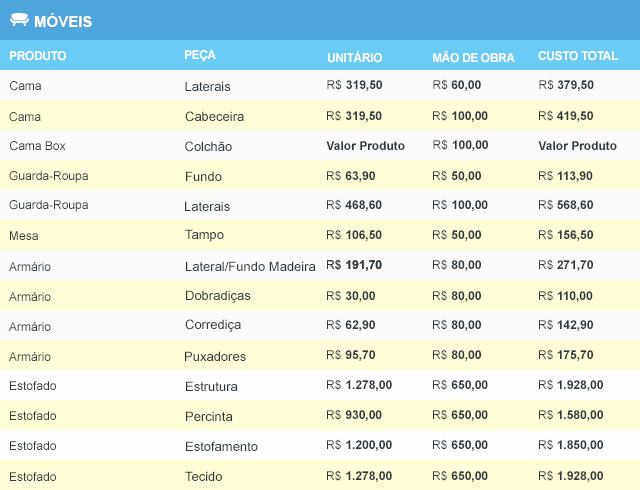The image size is (640, 490).
Task: Select the Cama Box product cell
Action: (37, 146)
